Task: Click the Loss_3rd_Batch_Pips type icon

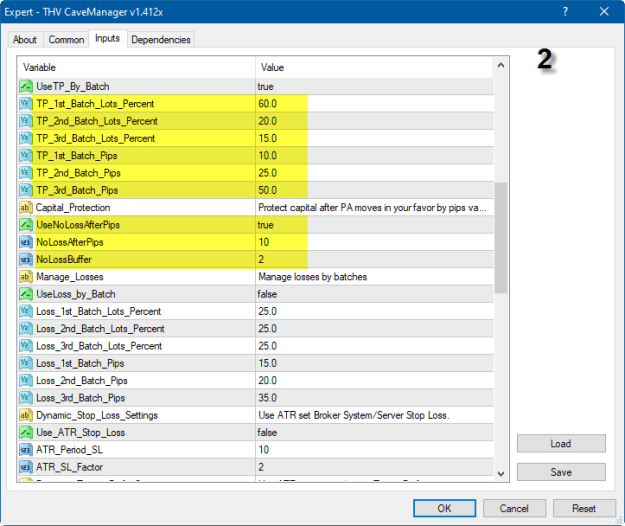Action: (x=26, y=398)
